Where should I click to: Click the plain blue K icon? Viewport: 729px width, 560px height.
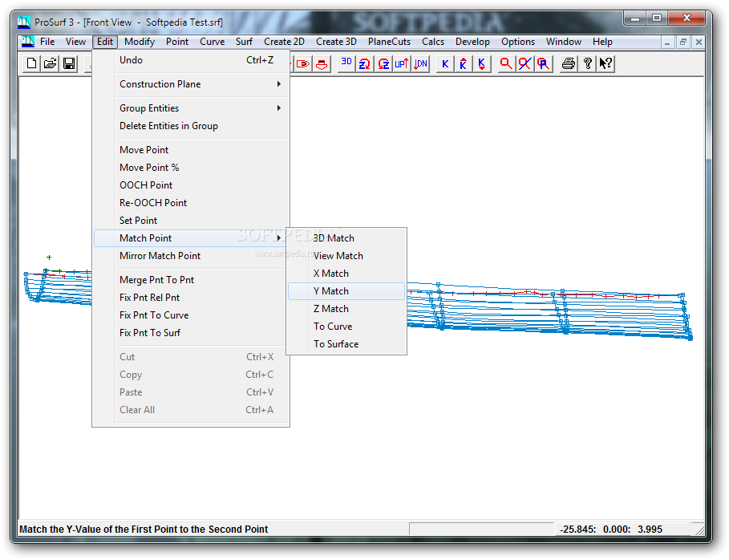[445, 63]
